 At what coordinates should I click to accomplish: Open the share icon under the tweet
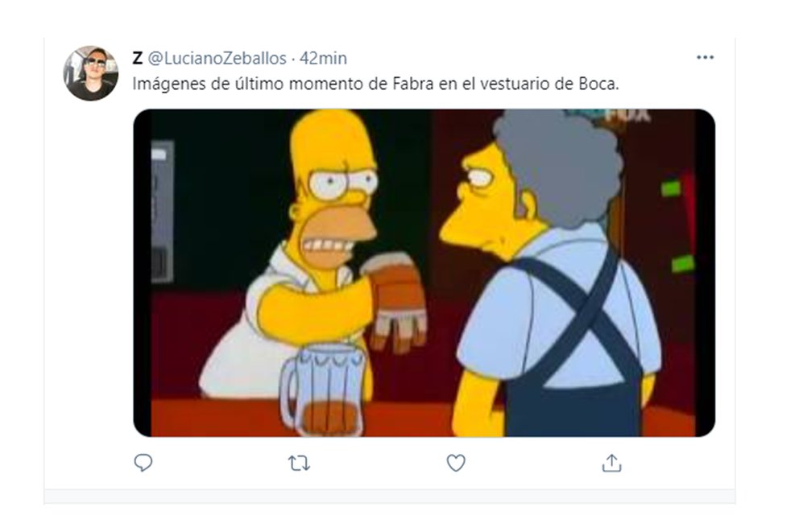click(x=611, y=463)
